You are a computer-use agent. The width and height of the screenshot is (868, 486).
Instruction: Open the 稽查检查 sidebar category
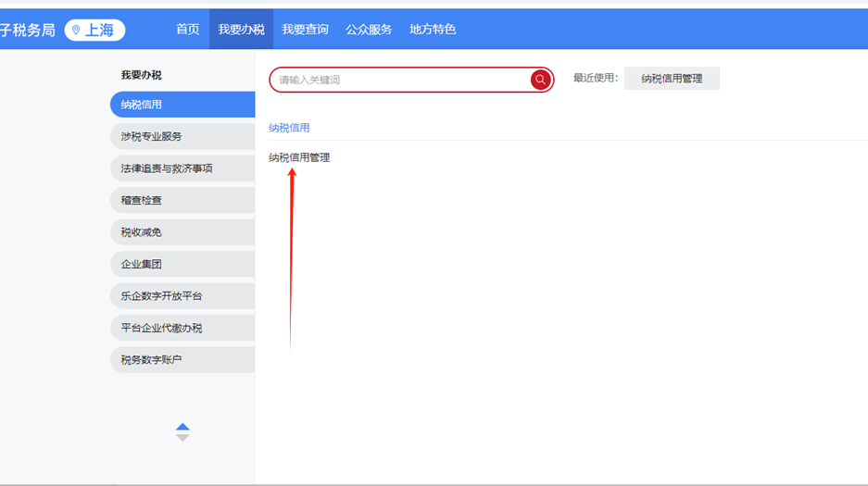point(182,200)
